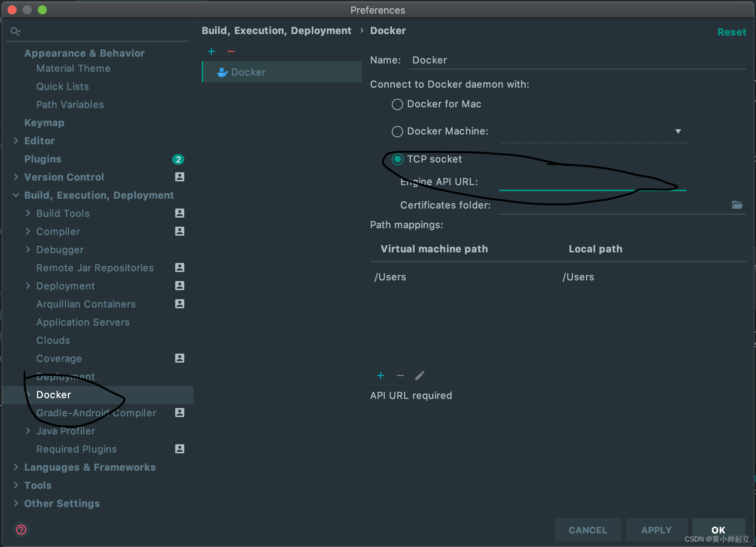This screenshot has height=547, width=756.
Task: Open the Docker Machine dropdown list
Action: (x=678, y=131)
